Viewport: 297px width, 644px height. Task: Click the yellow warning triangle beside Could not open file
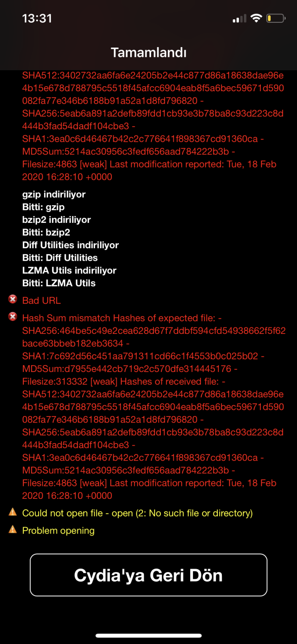click(12, 513)
